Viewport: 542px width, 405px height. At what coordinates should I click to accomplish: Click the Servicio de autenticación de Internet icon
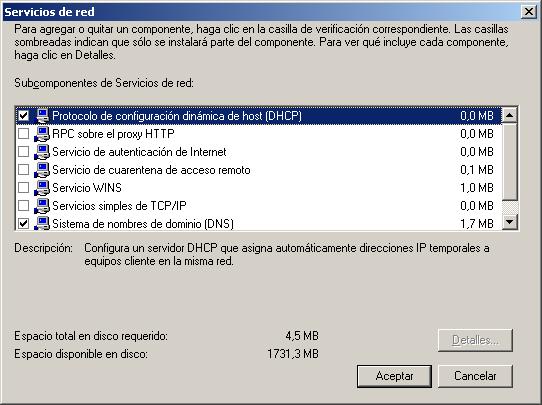coord(42,152)
